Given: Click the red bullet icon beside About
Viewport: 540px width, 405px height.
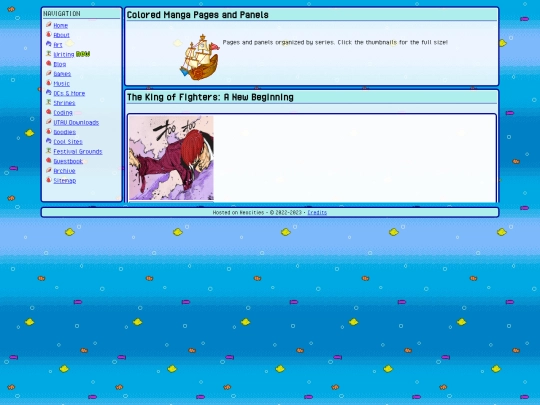Looking at the screenshot, I should (x=49, y=34).
